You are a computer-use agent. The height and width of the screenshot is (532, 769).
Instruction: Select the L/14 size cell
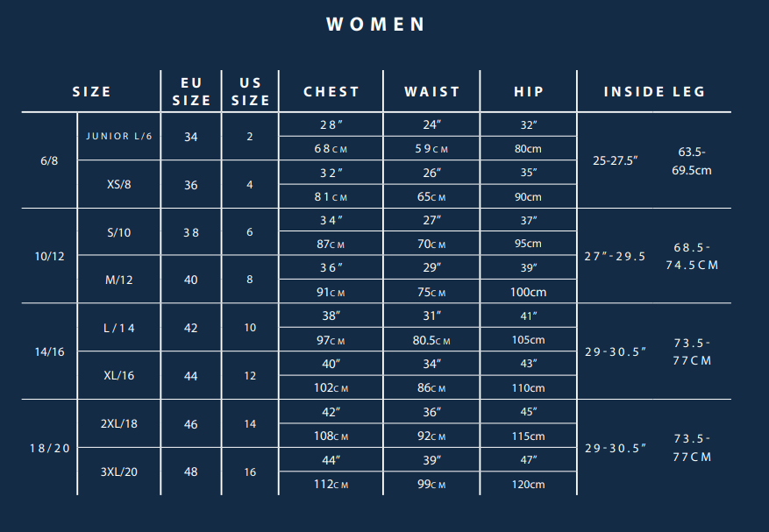click(x=119, y=328)
